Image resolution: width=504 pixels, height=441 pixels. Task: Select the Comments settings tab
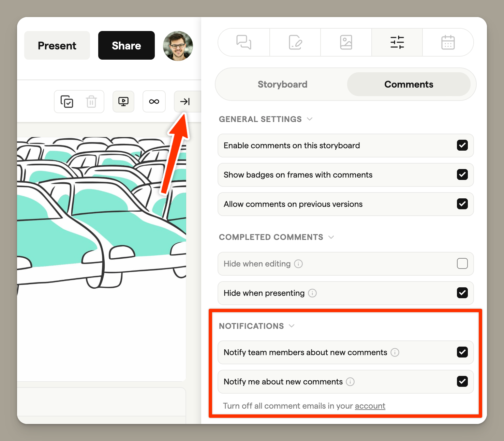coord(409,84)
